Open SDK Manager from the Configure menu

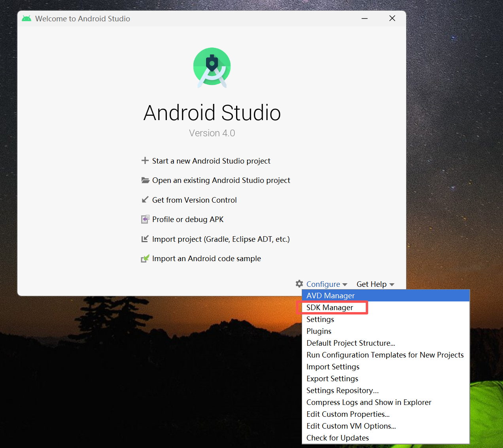(386, 307)
